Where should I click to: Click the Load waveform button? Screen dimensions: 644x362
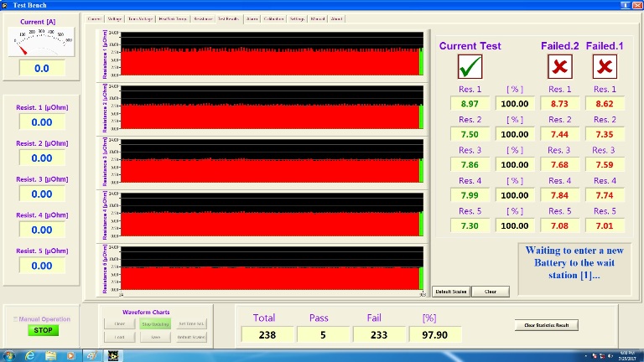(120, 337)
